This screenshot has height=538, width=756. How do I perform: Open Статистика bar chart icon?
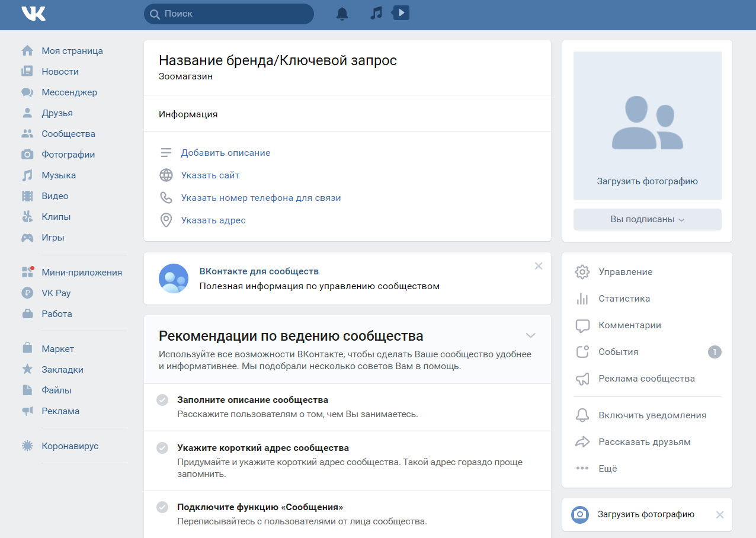(x=582, y=299)
